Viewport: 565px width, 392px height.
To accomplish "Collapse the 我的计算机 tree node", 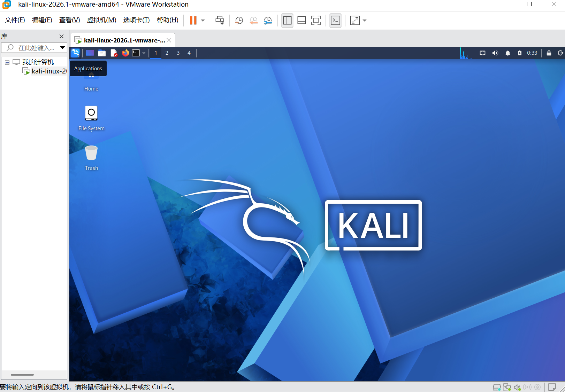I will [x=7, y=62].
